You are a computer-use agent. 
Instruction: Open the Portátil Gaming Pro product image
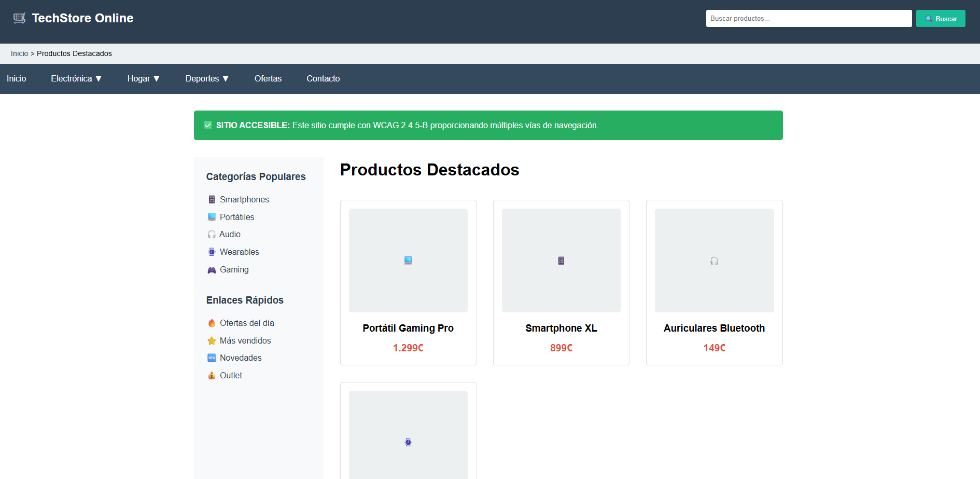click(408, 261)
